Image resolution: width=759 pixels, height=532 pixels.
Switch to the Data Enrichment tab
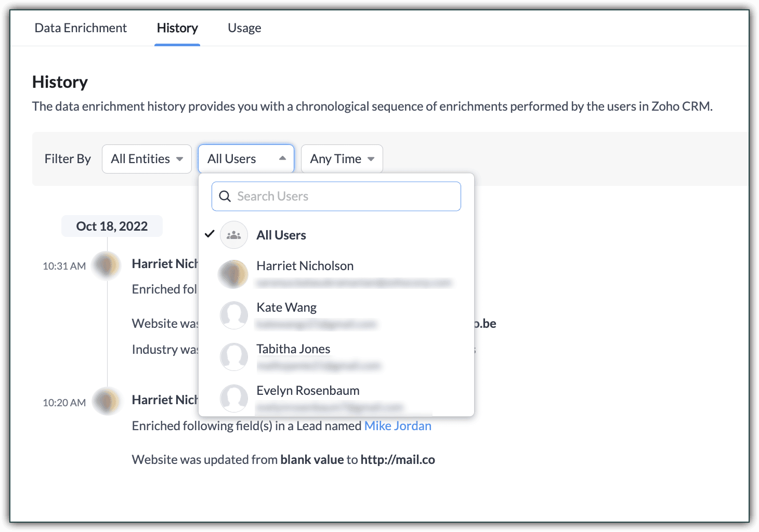(81, 28)
